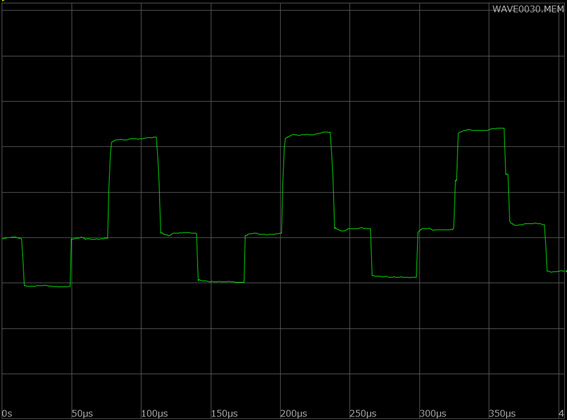
Task: Click the second high plateau of the green waveform
Action: point(308,135)
